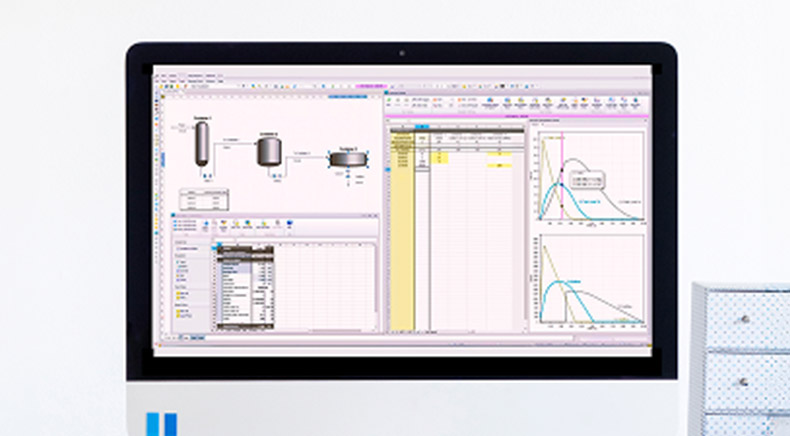Select the blue highlighted column header in the right spreadsheet
The height and width of the screenshot is (436, 790).
point(422,127)
